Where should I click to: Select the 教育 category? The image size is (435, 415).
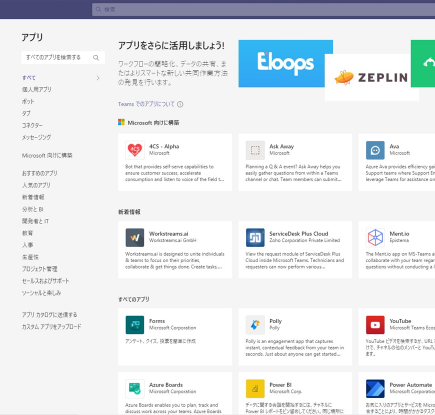point(28,233)
